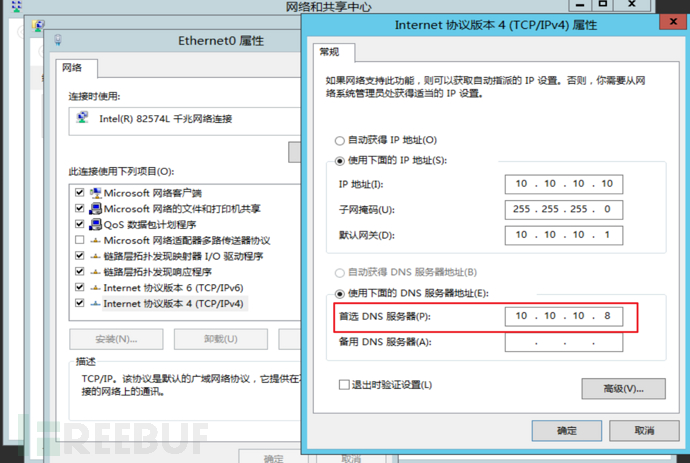This screenshot has width=690, height=463.
Task: Click the TCP/IPv4 protocol icon
Action: pyautogui.click(x=95, y=304)
